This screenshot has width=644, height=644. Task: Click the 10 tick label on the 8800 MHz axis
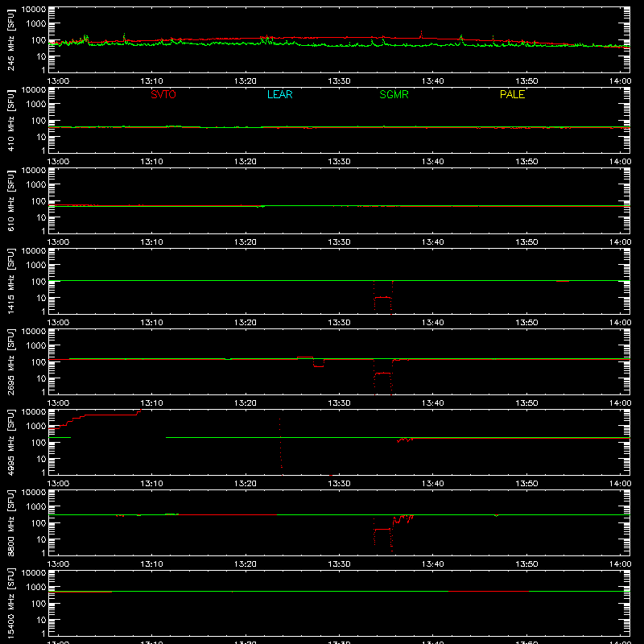click(42, 539)
